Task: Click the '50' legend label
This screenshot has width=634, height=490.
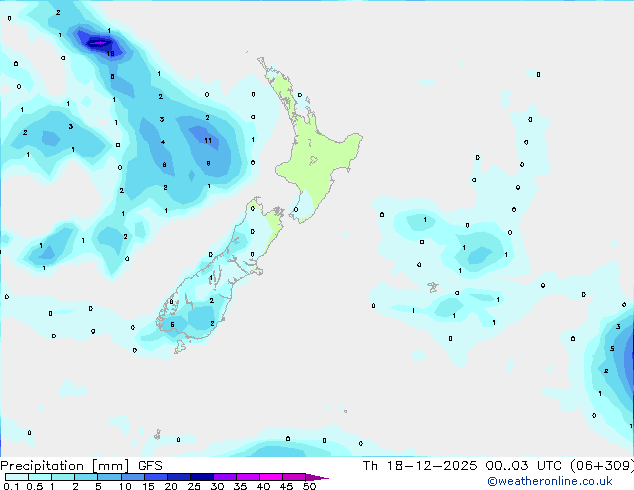Action: pyautogui.click(x=309, y=486)
